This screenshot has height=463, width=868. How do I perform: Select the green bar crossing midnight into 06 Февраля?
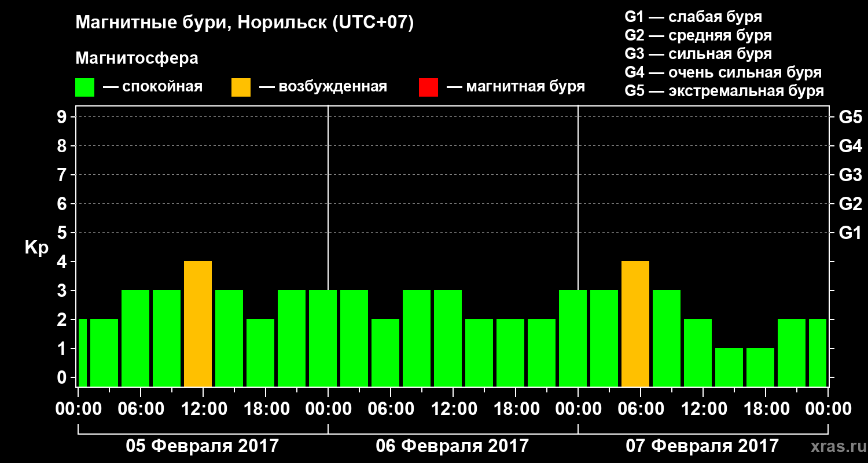323,339
